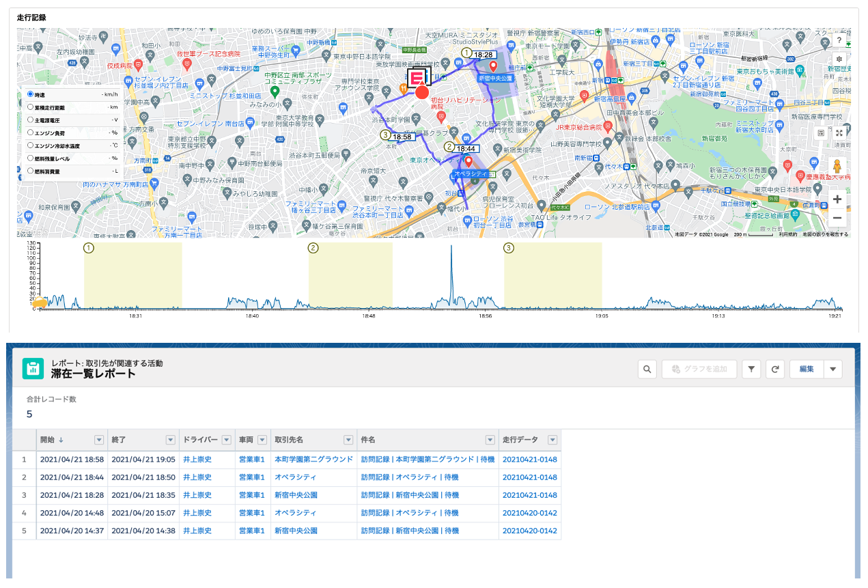Click the 地図の誤りを報告する map link
Screen dimensions: 868x588
point(825,234)
